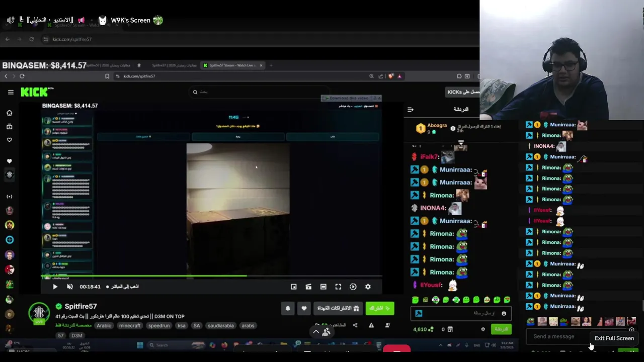The image size is (644, 362).
Task: Open Kick hamburger sidebar menu
Action: tap(11, 92)
